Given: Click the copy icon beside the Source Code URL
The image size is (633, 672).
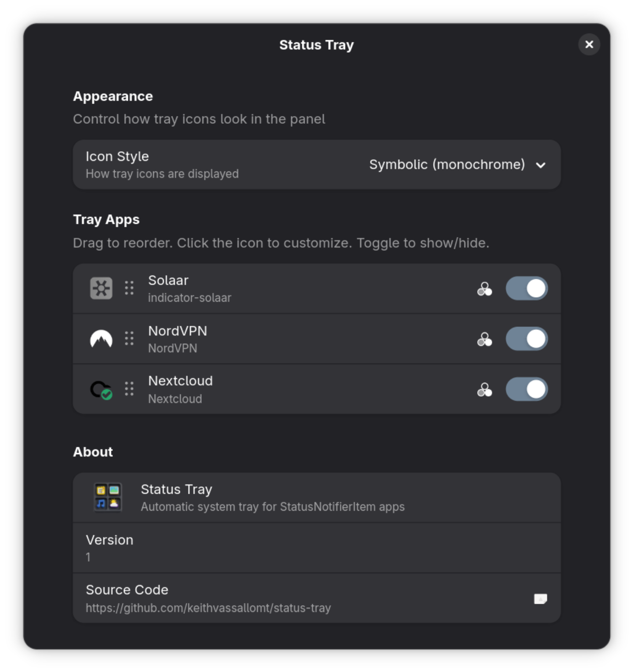Looking at the screenshot, I should [x=541, y=598].
